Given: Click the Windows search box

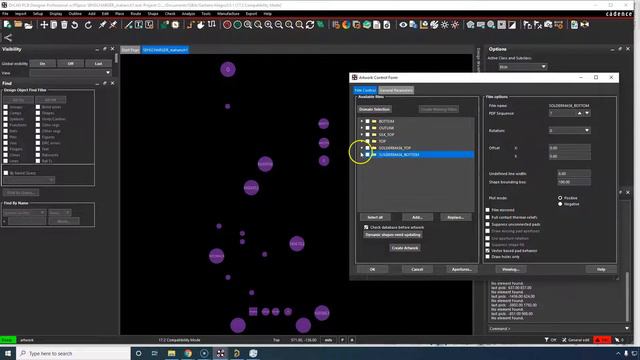Looking at the screenshot, I should coord(73,353).
